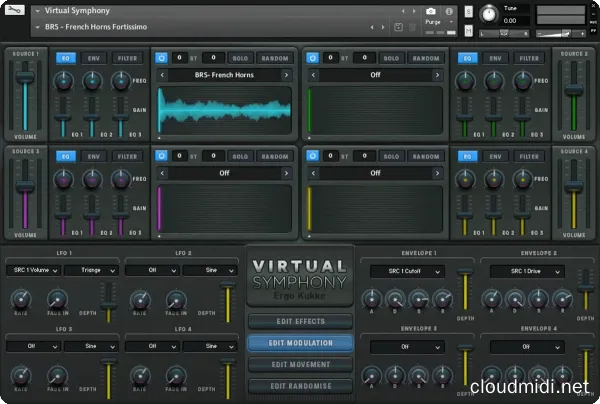Open the Purge dropdown menu

440,22
